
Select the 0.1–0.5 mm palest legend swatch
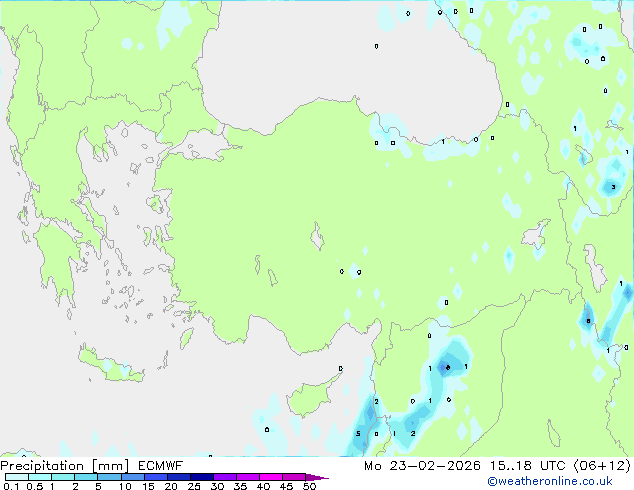17,477
